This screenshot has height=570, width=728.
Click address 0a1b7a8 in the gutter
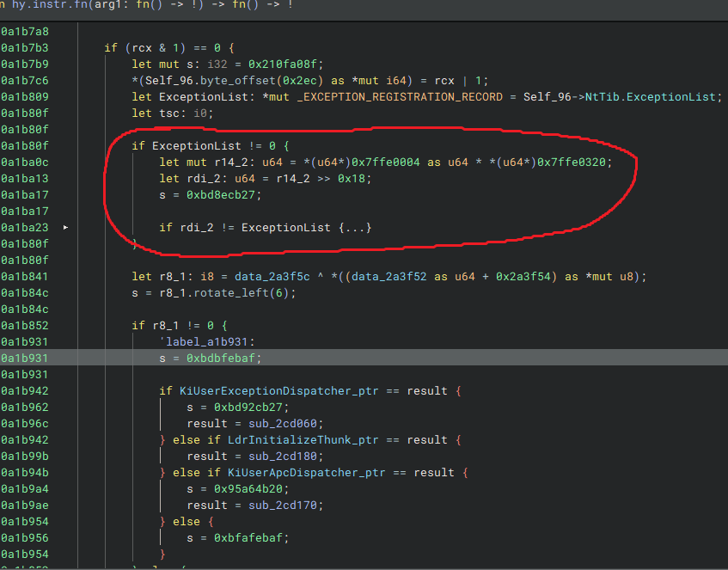[x=25, y=31]
